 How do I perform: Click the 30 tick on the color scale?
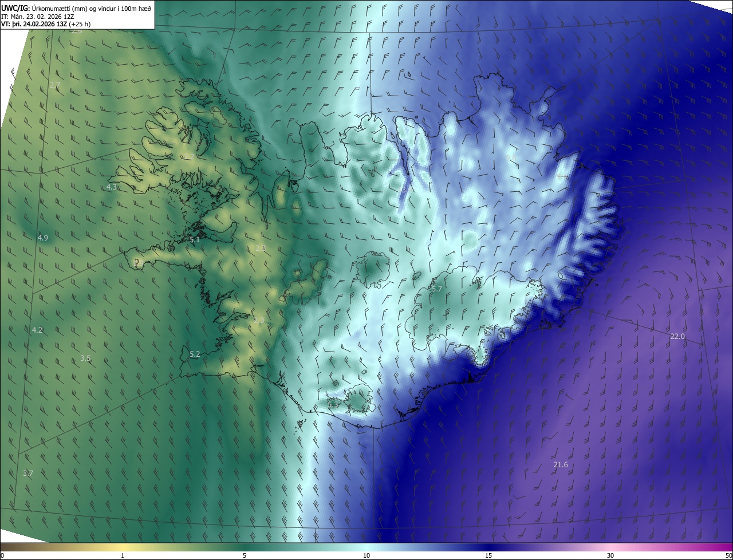[x=610, y=556]
